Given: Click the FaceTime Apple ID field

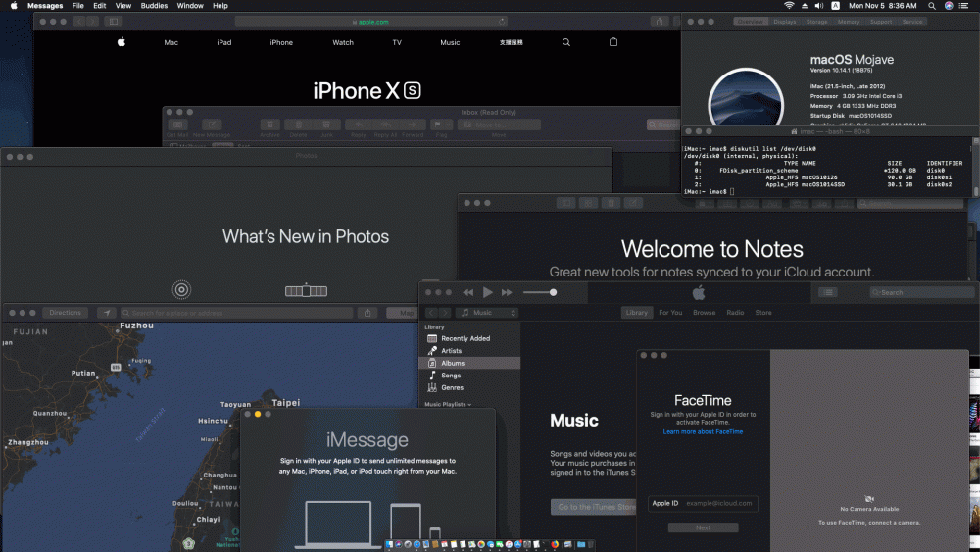Looking at the screenshot, I should 703,503.
